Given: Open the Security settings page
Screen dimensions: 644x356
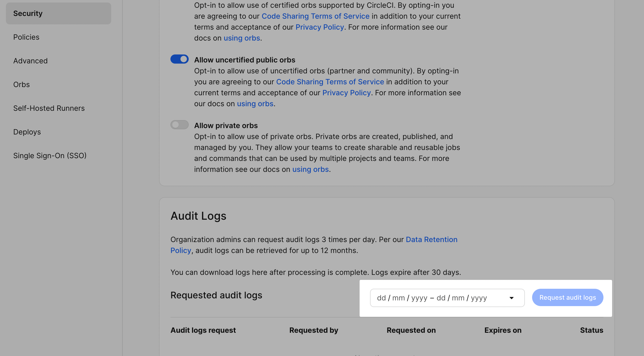Looking at the screenshot, I should (28, 13).
